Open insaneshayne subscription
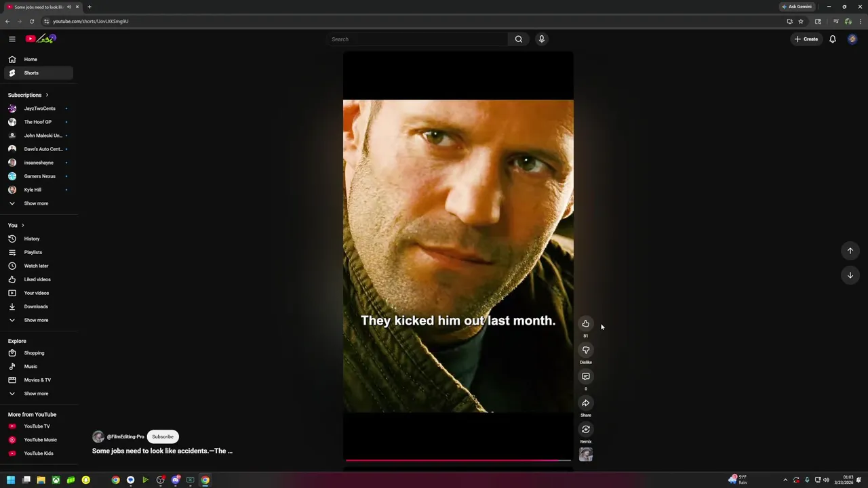This screenshot has height=488, width=868. point(39,163)
